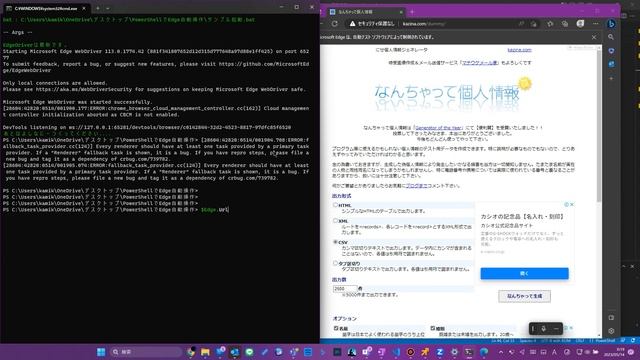Open Bing chat icon in Edge sidebar
This screenshot has height=360, width=640.
(611, 24)
